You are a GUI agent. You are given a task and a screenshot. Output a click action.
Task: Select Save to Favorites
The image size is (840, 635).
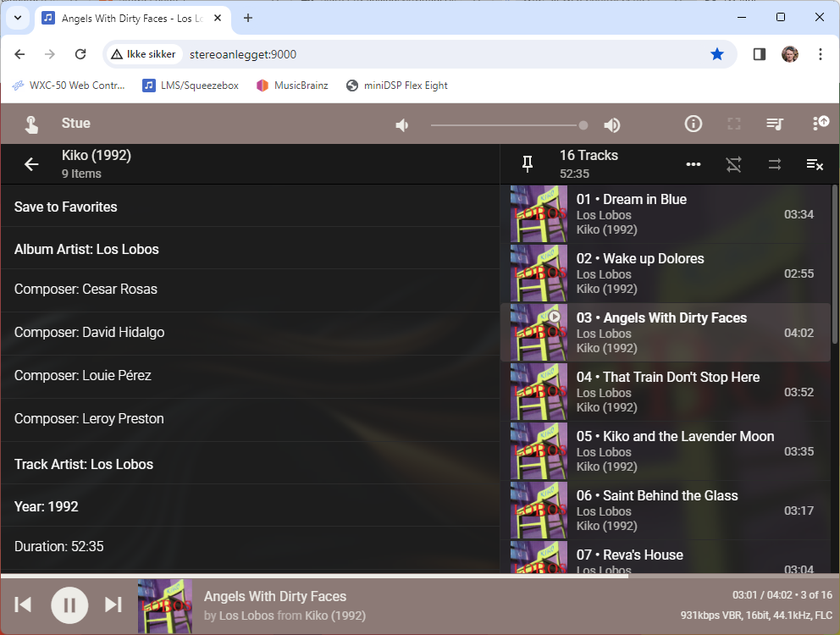click(x=250, y=207)
